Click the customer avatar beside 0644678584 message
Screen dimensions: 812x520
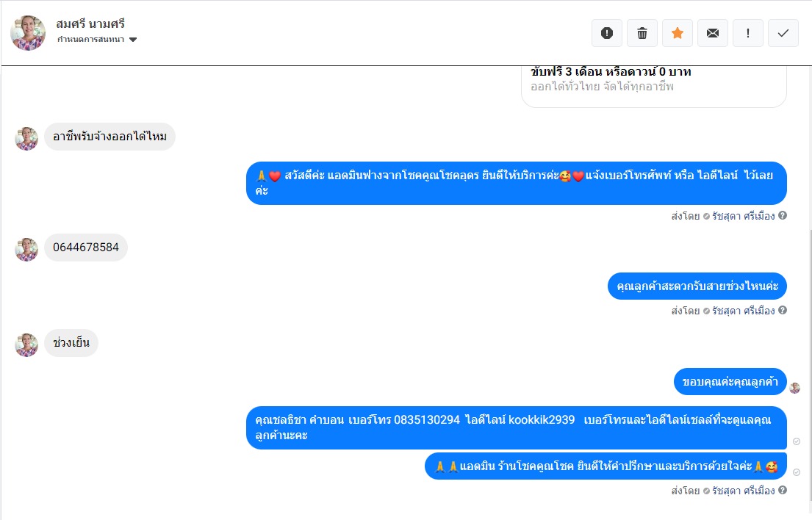[26, 250]
